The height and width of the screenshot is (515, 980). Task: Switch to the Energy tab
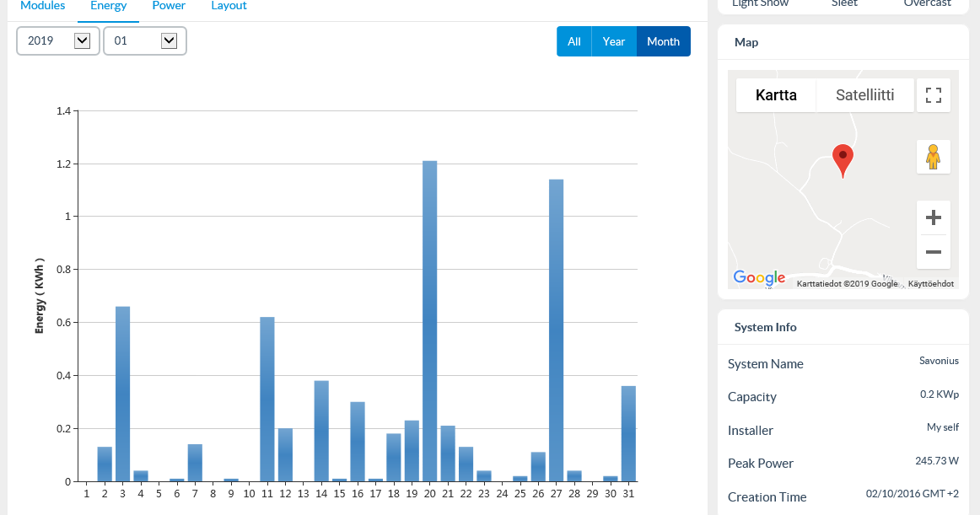pos(108,6)
